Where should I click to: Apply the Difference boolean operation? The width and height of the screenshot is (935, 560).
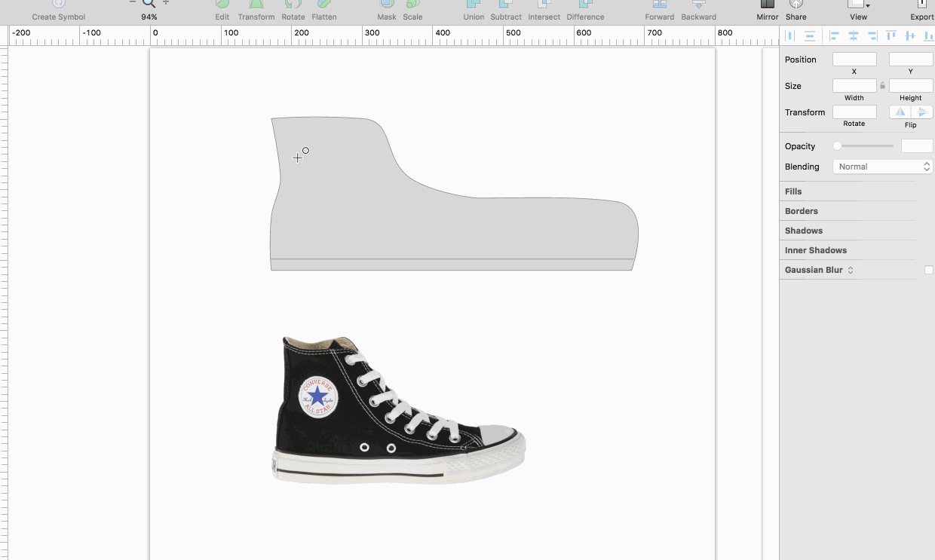pos(585,11)
